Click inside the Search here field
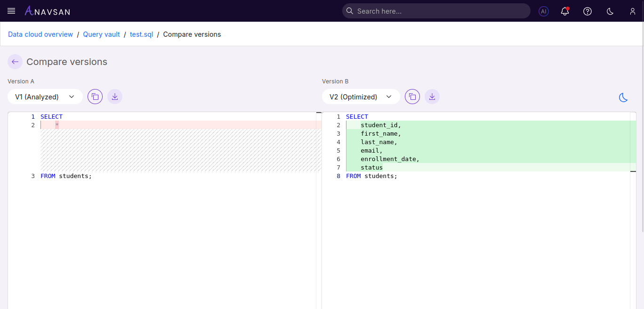Screen dimensions: 644x309 coord(435,11)
